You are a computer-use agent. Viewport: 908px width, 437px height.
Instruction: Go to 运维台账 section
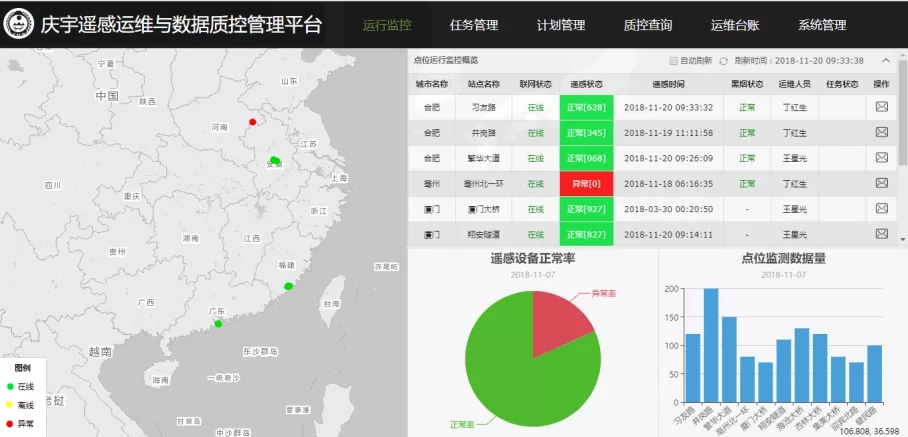(735, 25)
